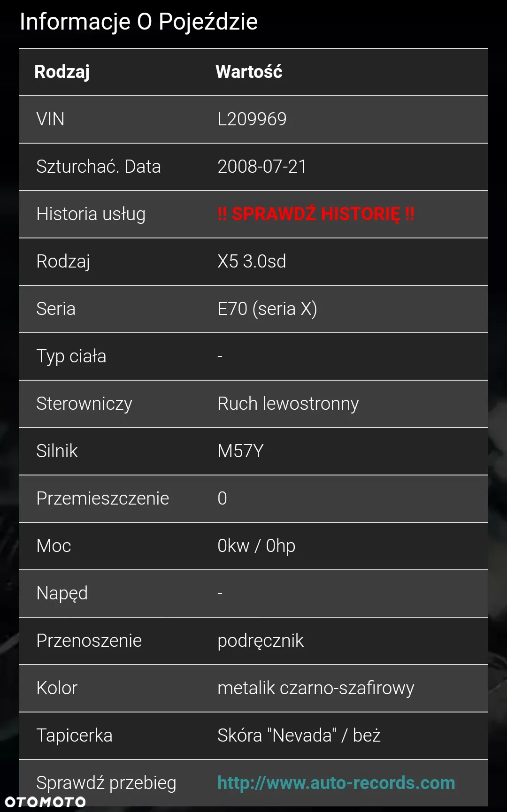The height and width of the screenshot is (812, 507).
Task: Click the 0kw / 0hp power value
Action: point(256,546)
